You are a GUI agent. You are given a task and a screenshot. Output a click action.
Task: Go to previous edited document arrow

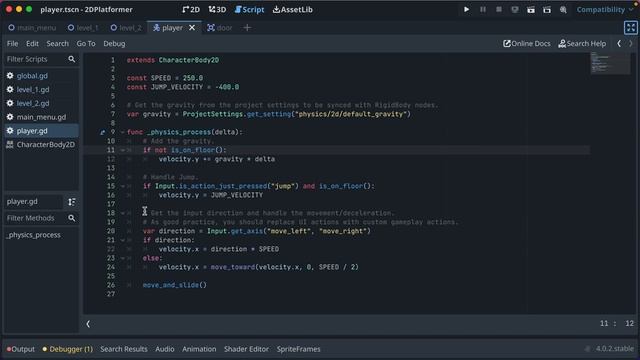click(619, 44)
